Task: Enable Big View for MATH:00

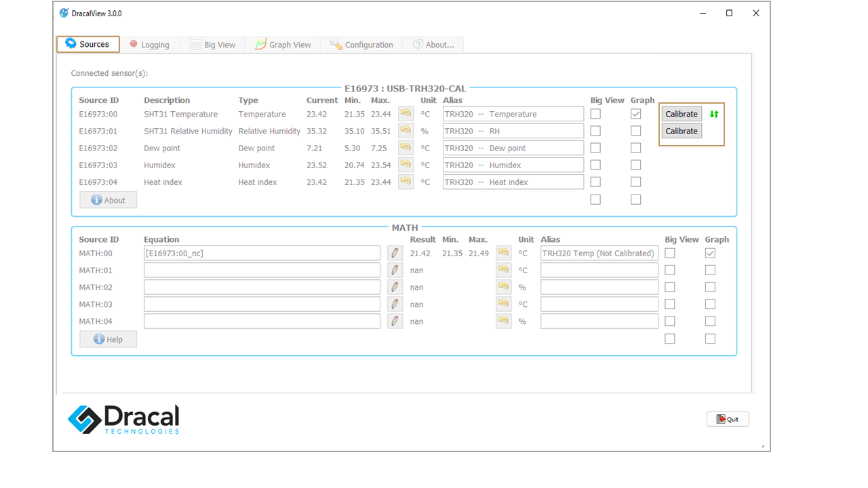Action: pos(670,253)
